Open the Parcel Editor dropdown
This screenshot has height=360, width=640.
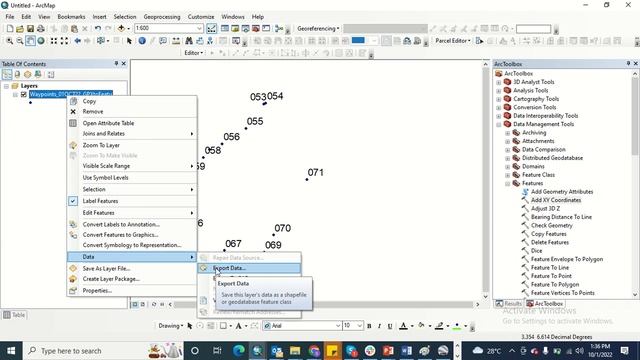453,41
